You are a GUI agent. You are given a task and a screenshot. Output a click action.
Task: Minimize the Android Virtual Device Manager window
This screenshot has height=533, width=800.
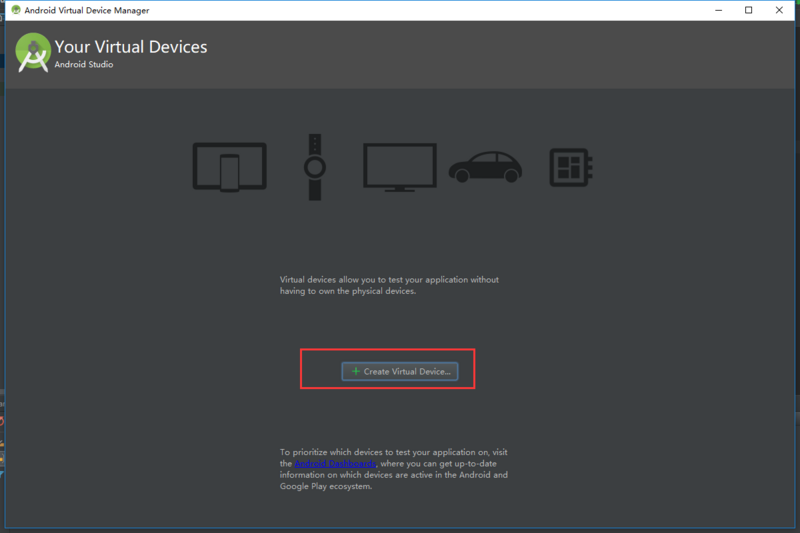[x=718, y=10]
